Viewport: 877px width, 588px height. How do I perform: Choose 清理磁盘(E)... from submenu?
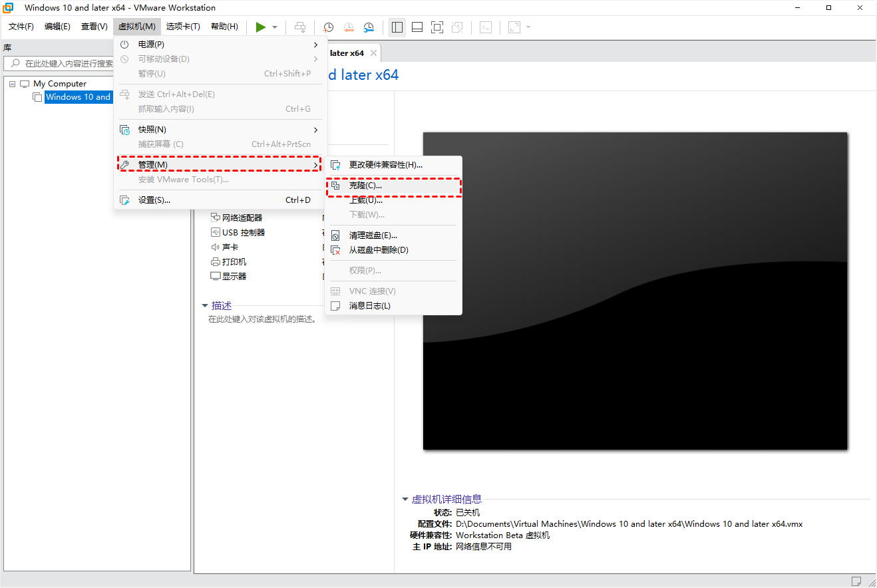click(373, 235)
